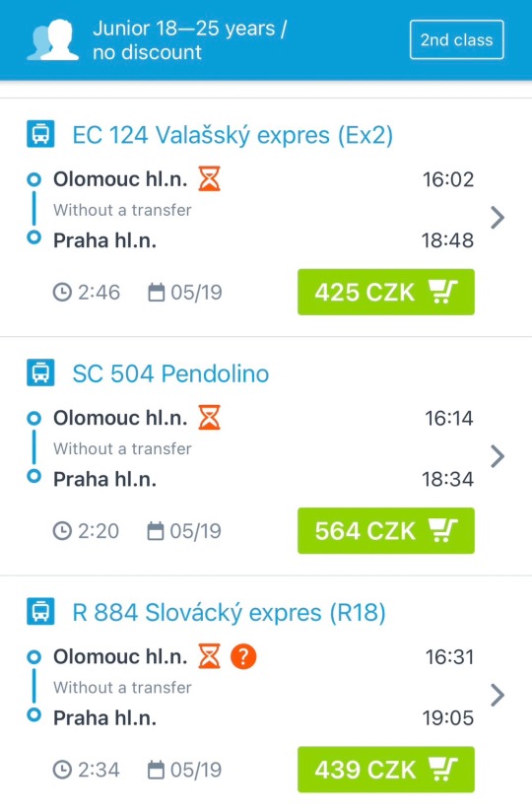Viewport: 532px width, 810px height.
Task: Change the Junior 18—25 years passenger setting
Action: 189,39
